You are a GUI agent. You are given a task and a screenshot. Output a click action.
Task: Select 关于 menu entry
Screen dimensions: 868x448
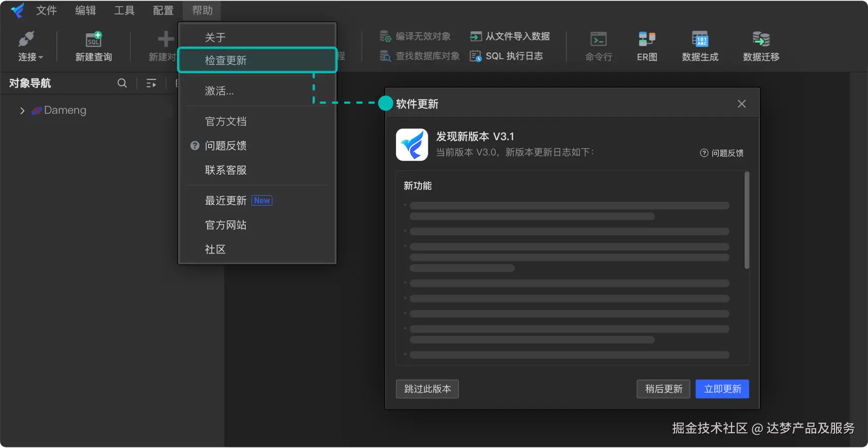(x=257, y=37)
